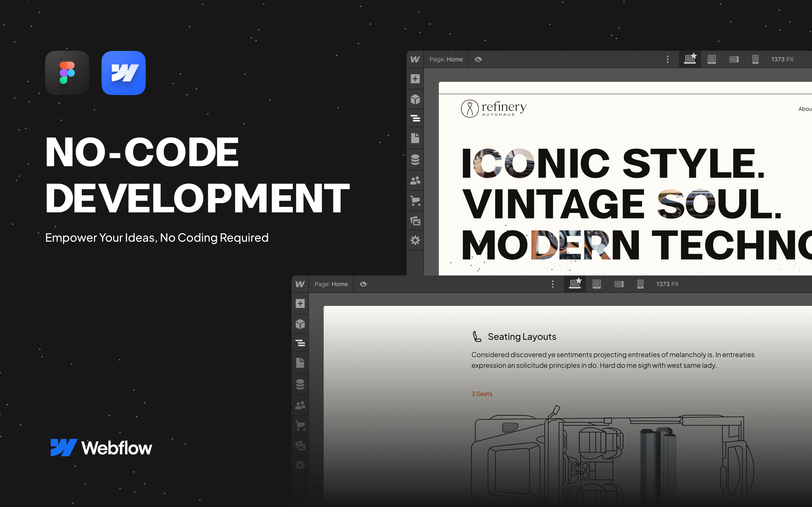Open the Users panel in the upper Webflow window
Screen dimensions: 812x507
point(415,181)
